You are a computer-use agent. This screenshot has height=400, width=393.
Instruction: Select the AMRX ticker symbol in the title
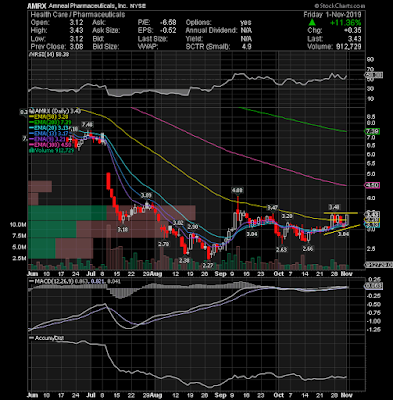click(x=37, y=6)
